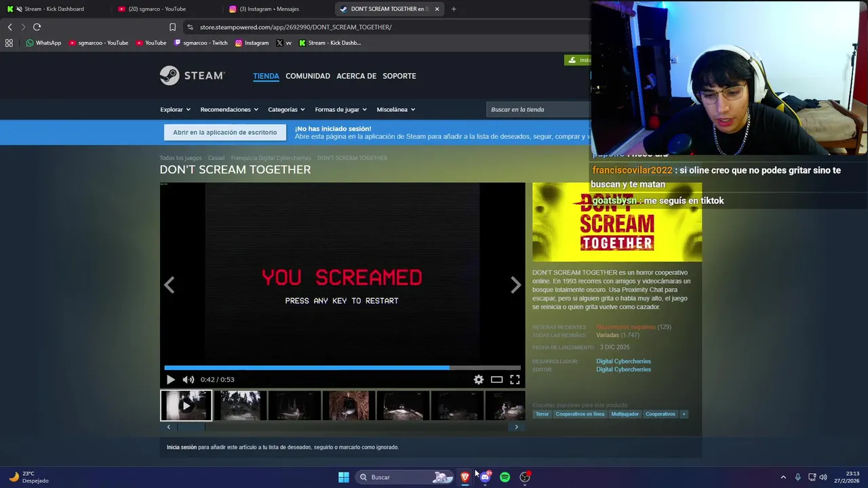The image size is (868, 488).
Task: Open Spotify from the taskbar
Action: pyautogui.click(x=505, y=477)
